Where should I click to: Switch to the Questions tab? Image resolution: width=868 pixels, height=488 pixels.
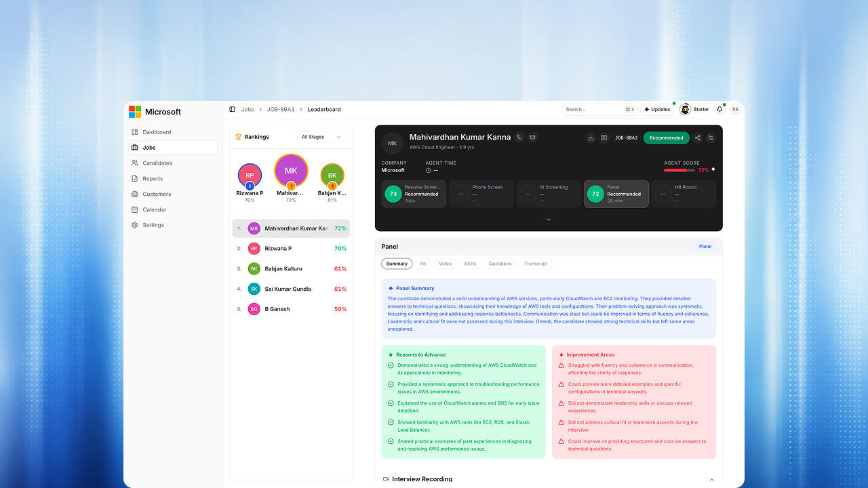point(500,264)
